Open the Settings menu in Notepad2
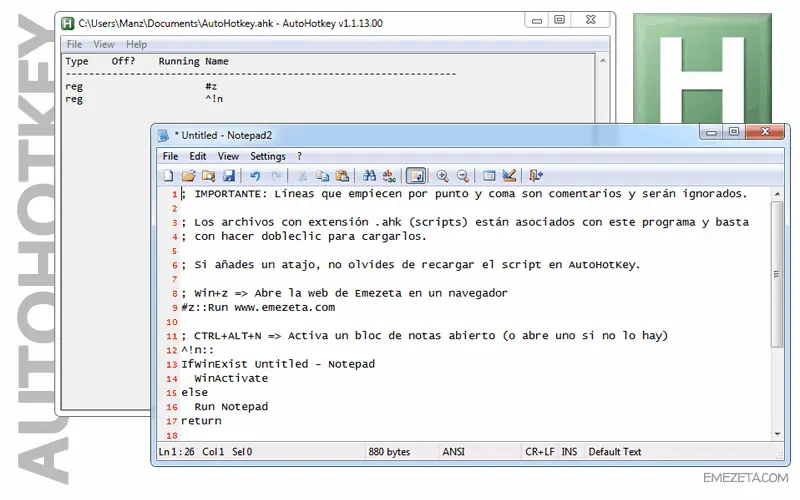This screenshot has height=500, width=800. 268,156
